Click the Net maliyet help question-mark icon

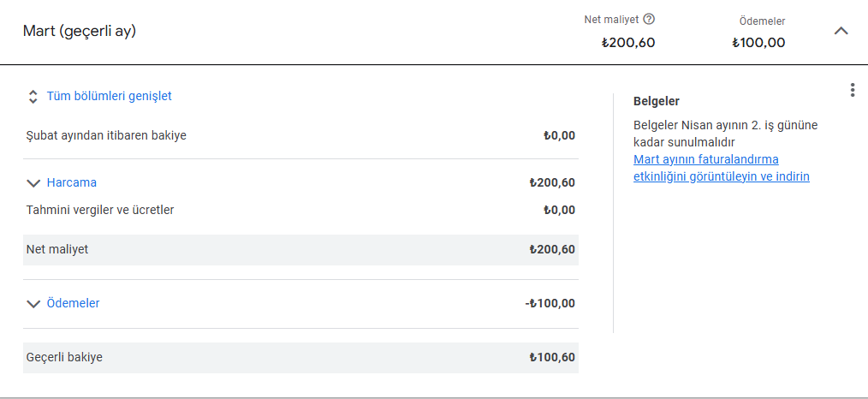(650, 20)
